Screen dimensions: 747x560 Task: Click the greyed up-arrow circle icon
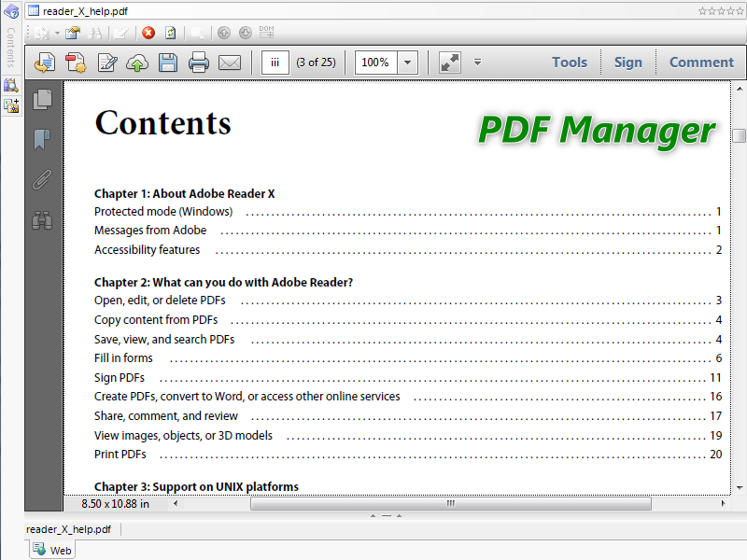pos(224,33)
